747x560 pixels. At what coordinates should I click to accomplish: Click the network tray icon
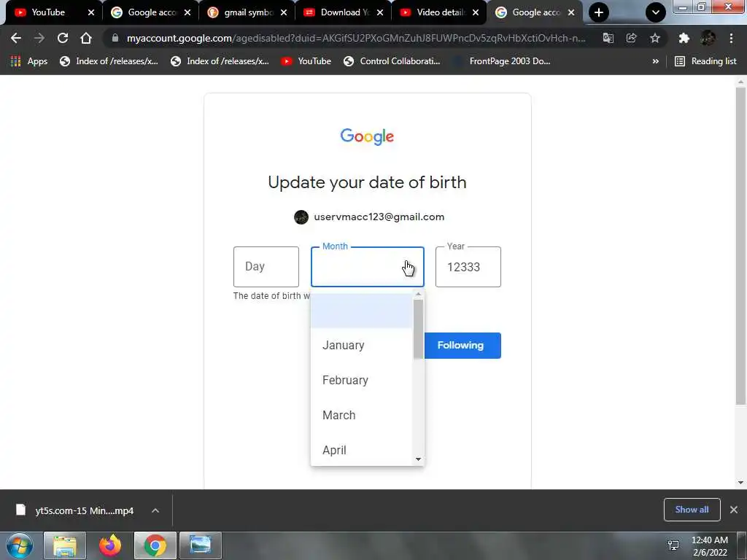673,545
